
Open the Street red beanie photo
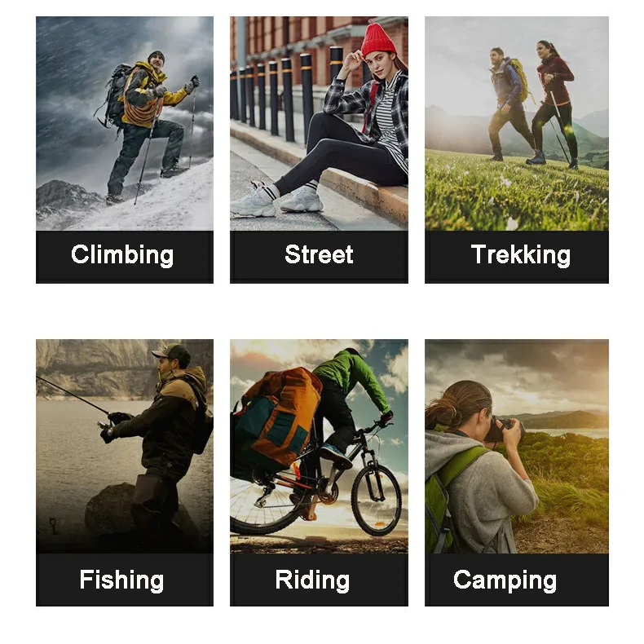tap(319, 123)
